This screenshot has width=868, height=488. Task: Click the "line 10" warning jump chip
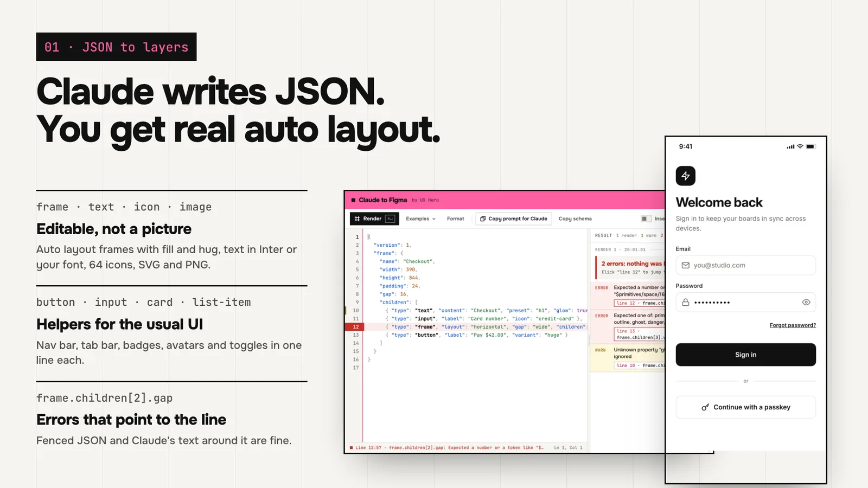pyautogui.click(x=640, y=365)
